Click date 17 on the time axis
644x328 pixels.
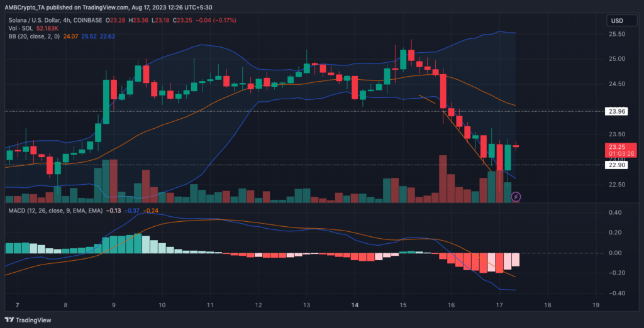coord(499,305)
